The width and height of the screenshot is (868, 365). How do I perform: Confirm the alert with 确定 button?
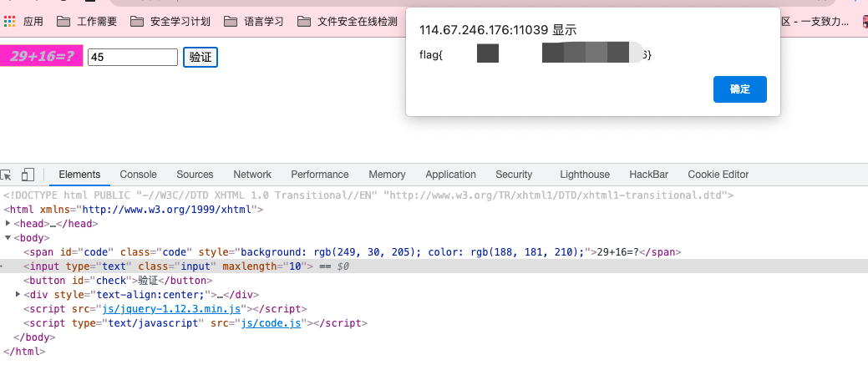[740, 89]
